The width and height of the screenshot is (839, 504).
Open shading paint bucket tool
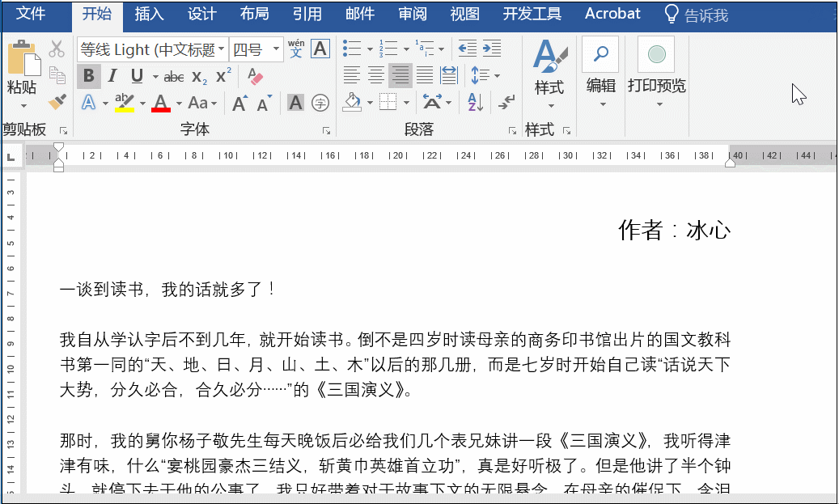(x=352, y=102)
